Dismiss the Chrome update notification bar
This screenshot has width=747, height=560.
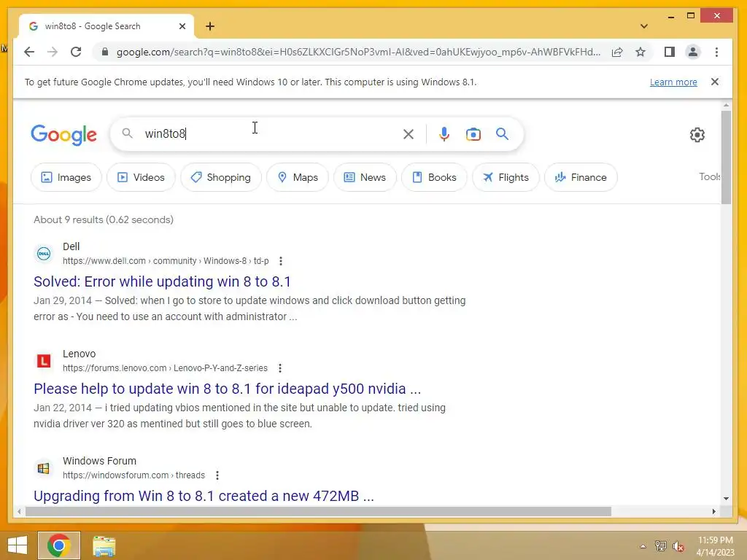[715, 82]
